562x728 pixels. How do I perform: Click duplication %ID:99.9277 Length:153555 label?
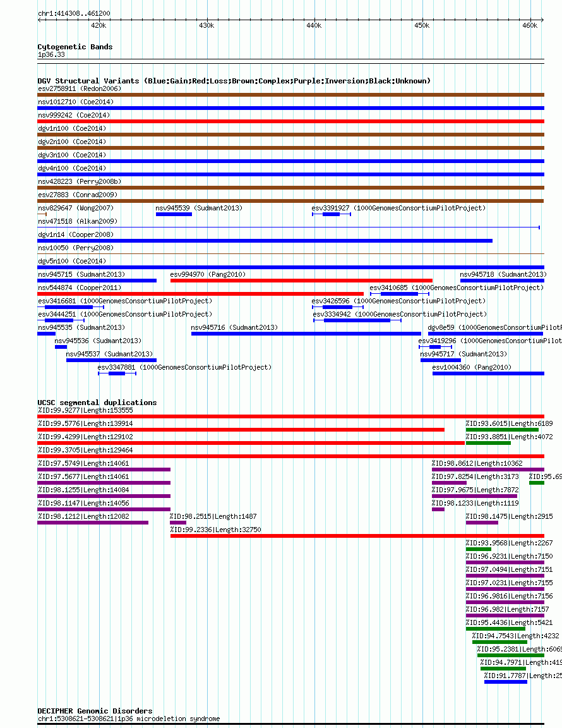[x=85, y=410]
